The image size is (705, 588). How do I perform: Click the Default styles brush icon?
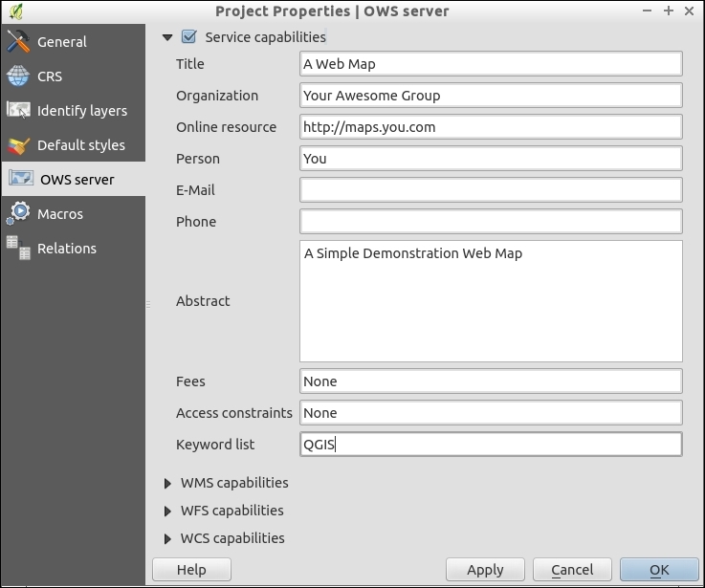[19, 145]
